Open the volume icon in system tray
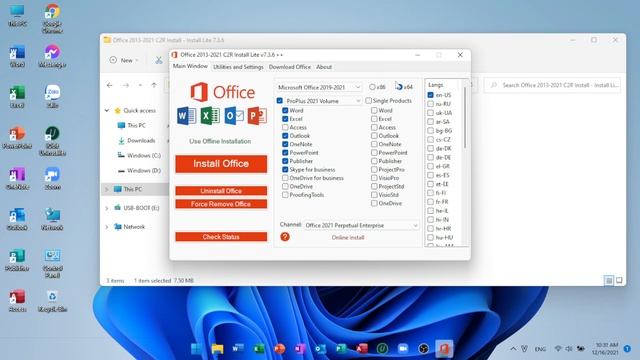 (x=569, y=349)
